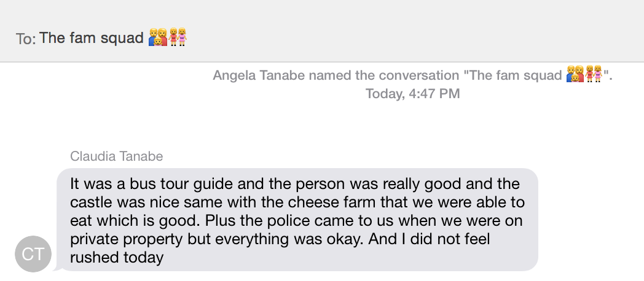The width and height of the screenshot is (644, 281).
Task: Click the 'cheese farm' message line
Action: [297, 202]
